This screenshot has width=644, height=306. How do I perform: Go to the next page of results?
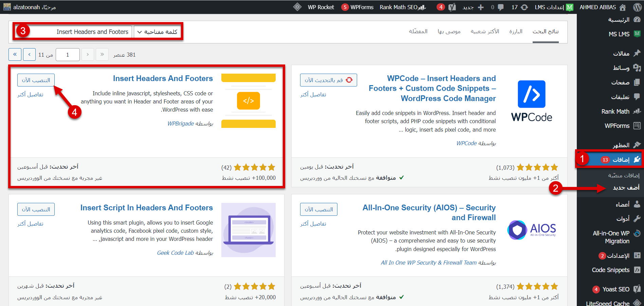click(x=29, y=54)
